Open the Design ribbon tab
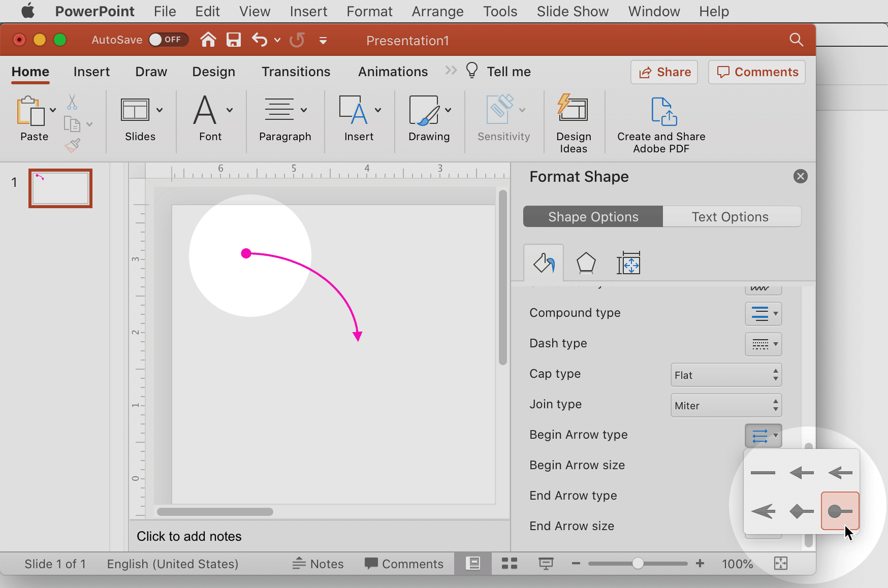Viewport: 888px width, 588px height. tap(213, 72)
